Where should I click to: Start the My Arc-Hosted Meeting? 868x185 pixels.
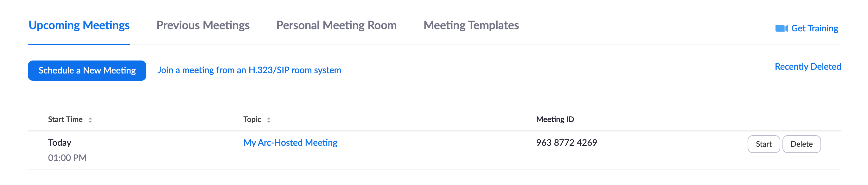click(763, 144)
